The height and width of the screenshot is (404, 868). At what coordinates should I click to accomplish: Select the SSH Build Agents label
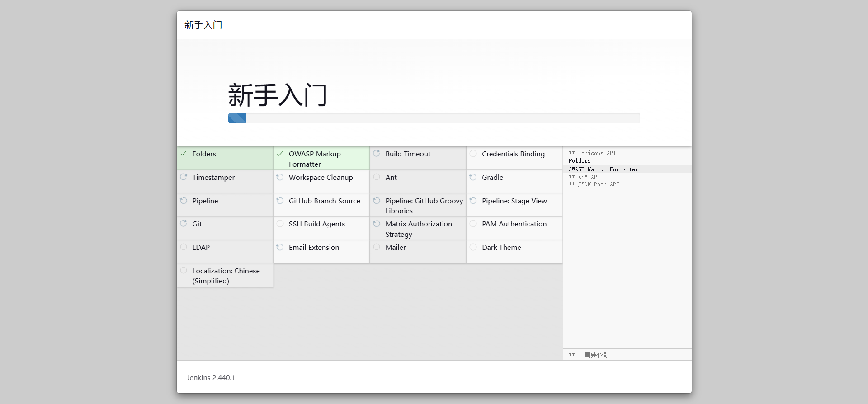(x=317, y=224)
